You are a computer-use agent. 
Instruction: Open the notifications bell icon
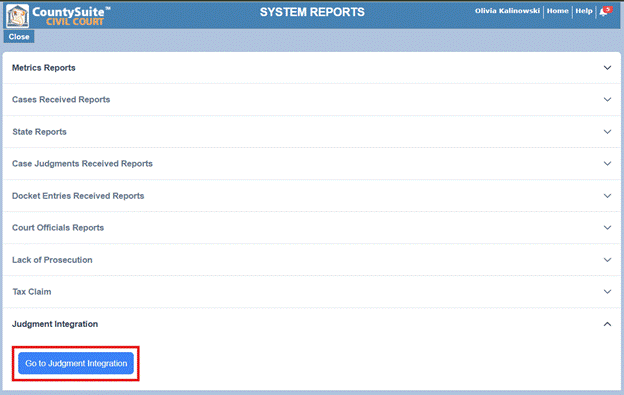(x=605, y=11)
